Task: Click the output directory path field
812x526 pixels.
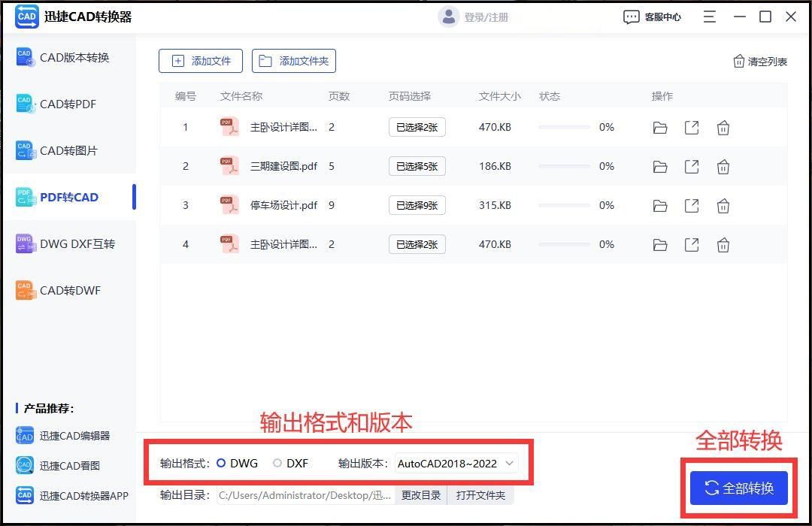Action: tap(304, 495)
